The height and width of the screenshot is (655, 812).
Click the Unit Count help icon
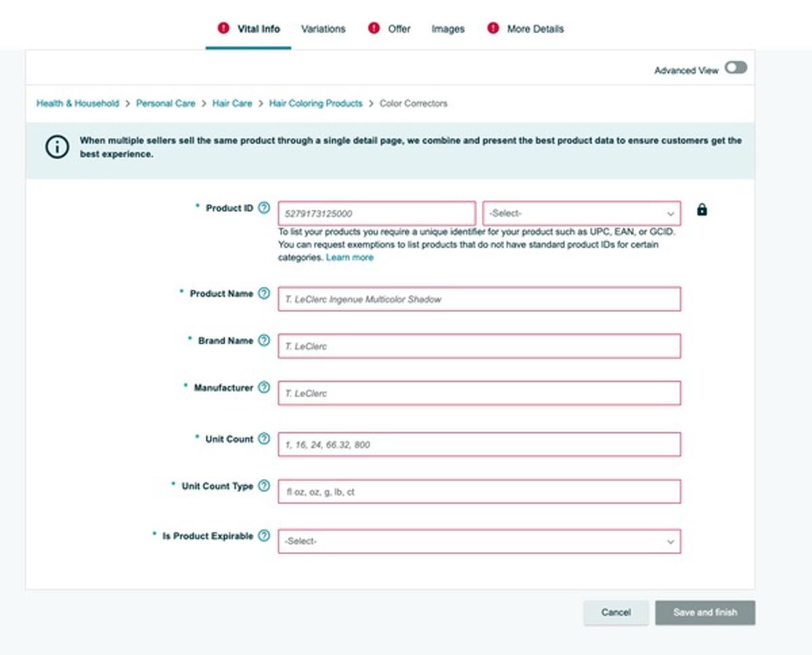tap(265, 438)
